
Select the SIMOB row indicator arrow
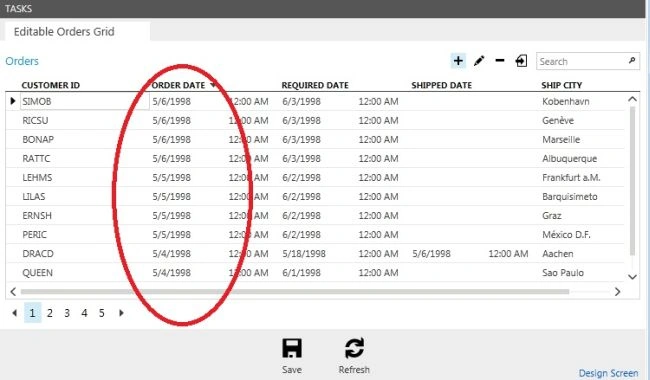click(x=13, y=101)
